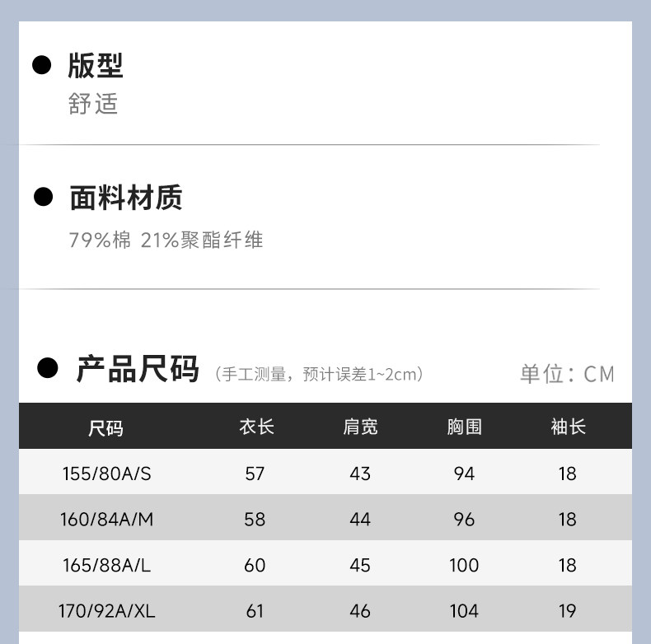651x644 pixels.
Task: Click the 79%棉 21%聚酯纤维 material text
Action: [x=166, y=240]
